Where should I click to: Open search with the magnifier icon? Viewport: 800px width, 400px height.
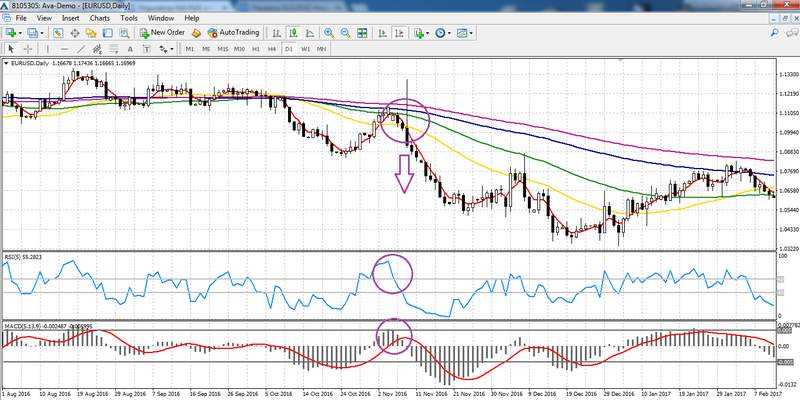124,33
